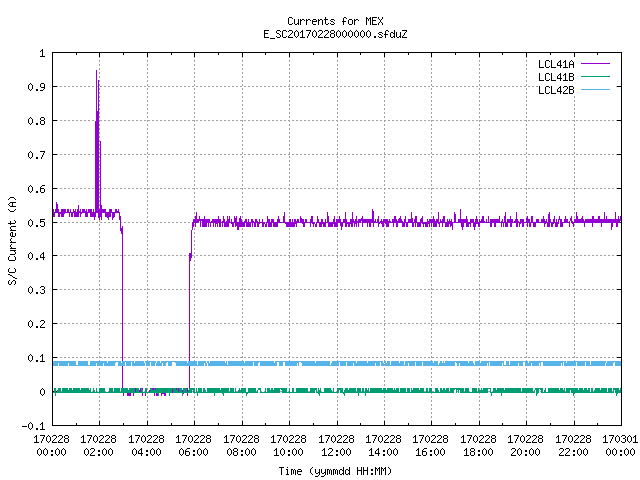
Task: Click the 'S/C Current (A)' y-axis label
Action: click(12, 241)
